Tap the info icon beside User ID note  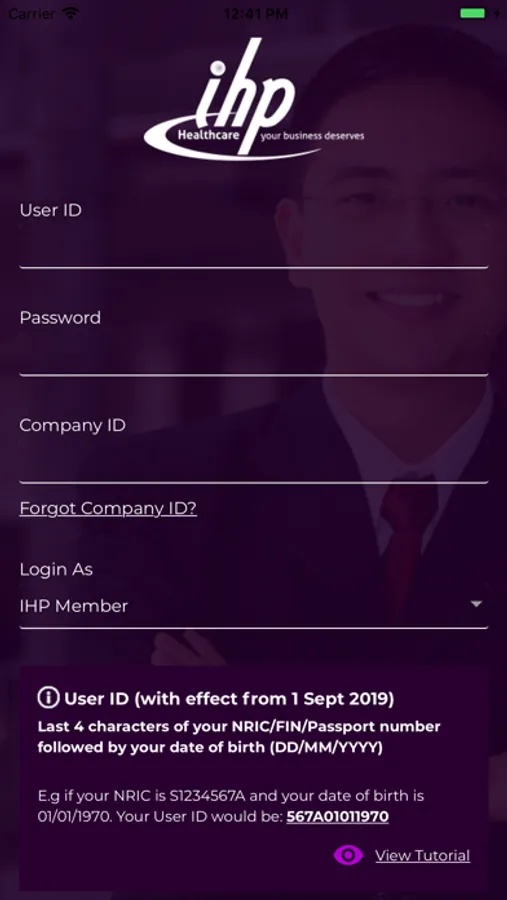tap(48, 698)
